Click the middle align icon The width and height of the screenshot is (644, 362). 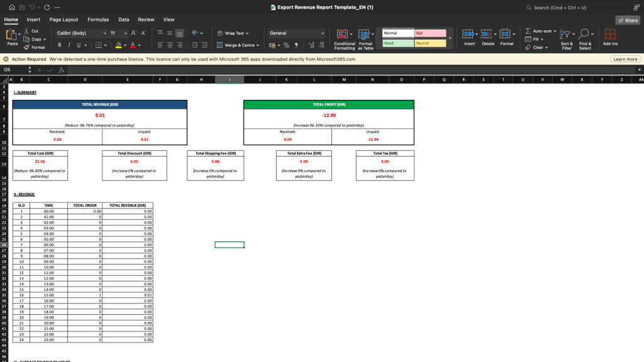pos(170,33)
